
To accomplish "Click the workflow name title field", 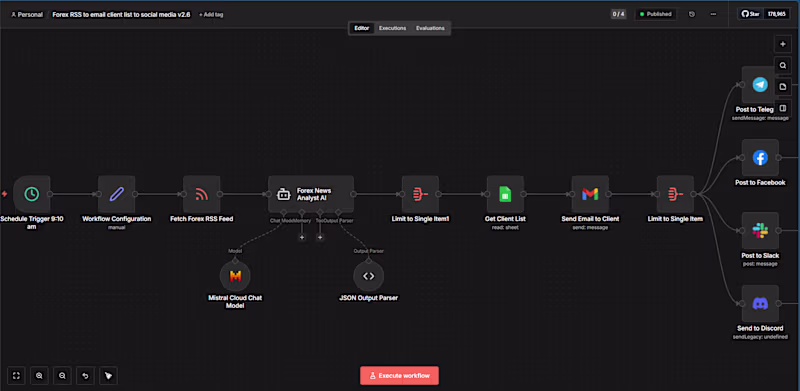I will (121, 15).
